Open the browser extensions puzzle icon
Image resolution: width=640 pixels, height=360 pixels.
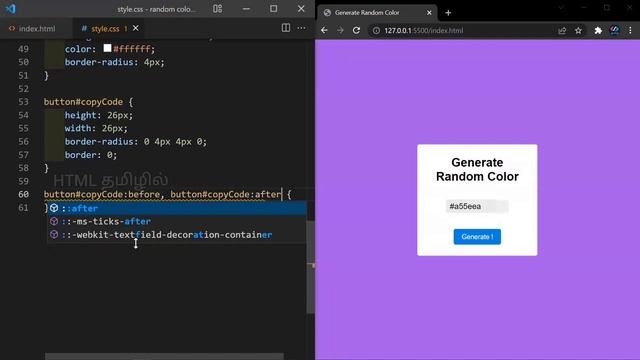pos(598,31)
